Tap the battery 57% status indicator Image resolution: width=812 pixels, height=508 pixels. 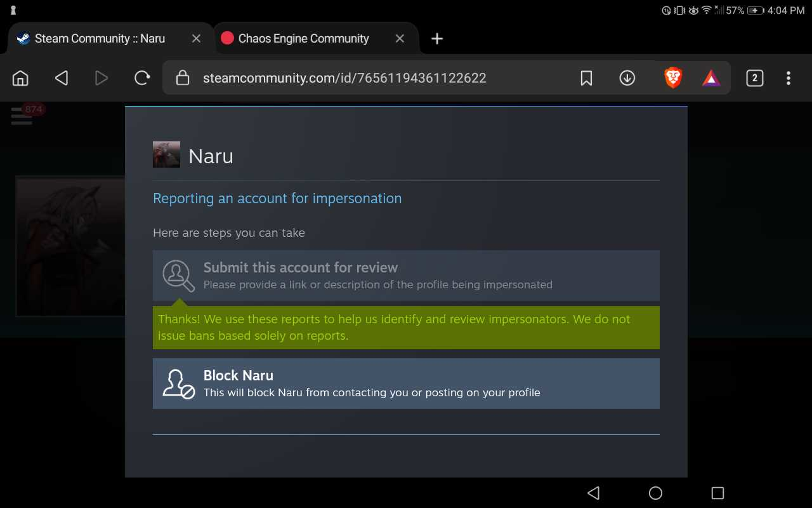point(744,10)
